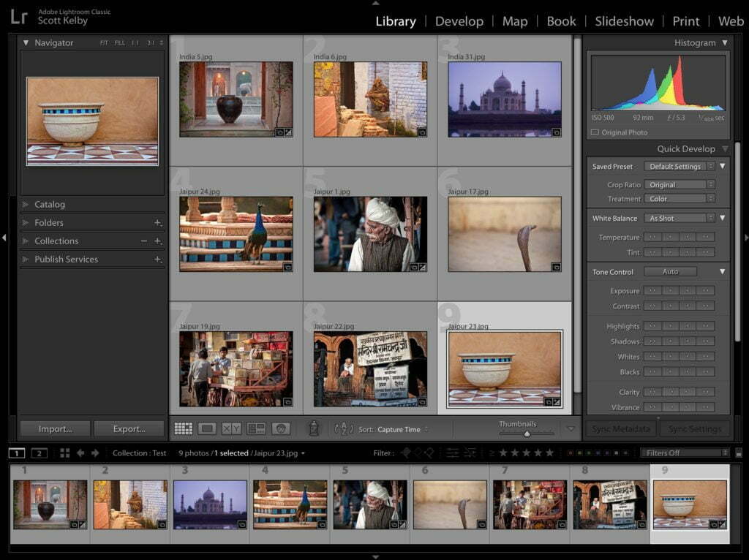Image resolution: width=749 pixels, height=560 pixels.
Task: Switch to second monitor window button 2
Action: (39, 453)
